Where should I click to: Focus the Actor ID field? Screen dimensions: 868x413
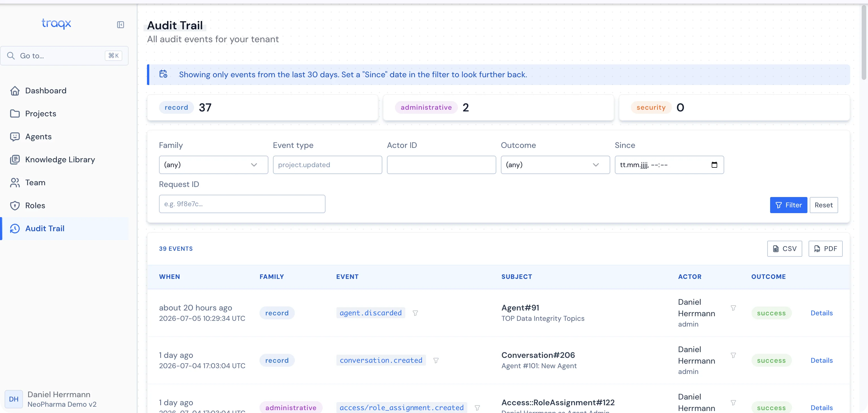(x=441, y=165)
